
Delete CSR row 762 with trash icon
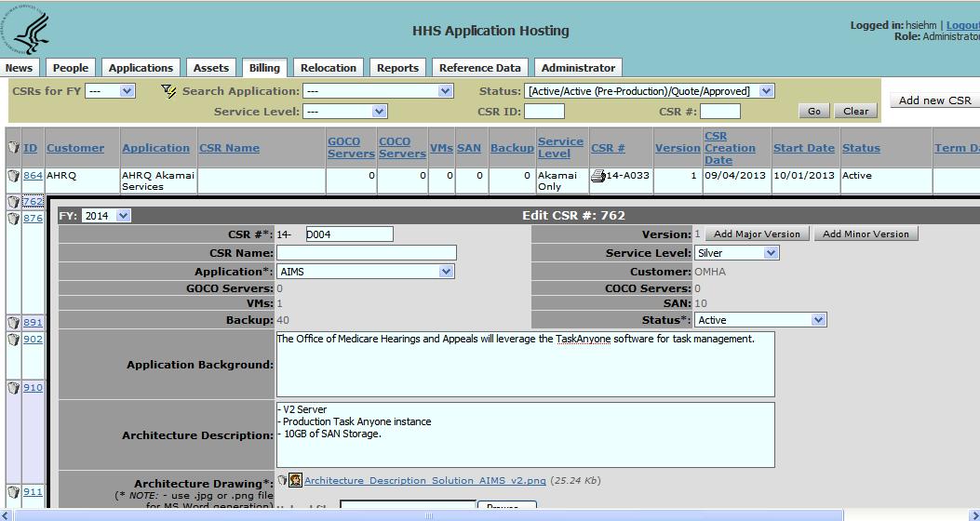pyautogui.click(x=14, y=202)
